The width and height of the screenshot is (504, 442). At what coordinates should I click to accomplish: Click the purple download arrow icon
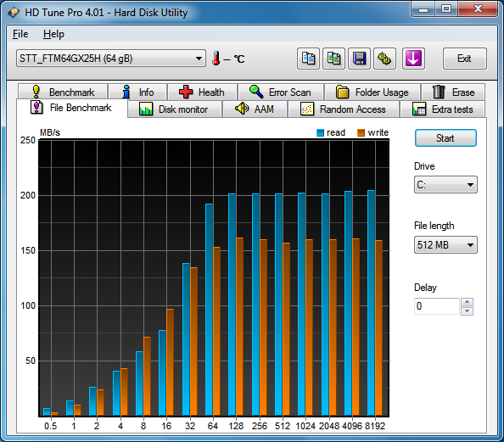click(x=413, y=59)
